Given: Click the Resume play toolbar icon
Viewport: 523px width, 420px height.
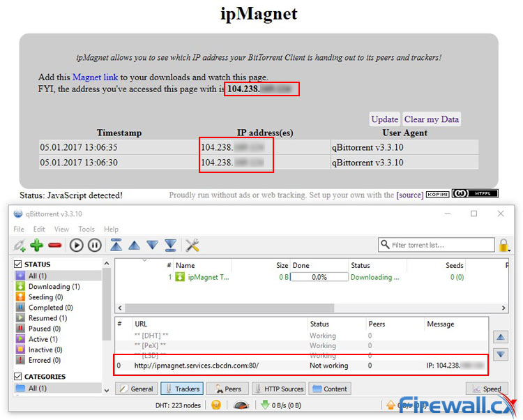Looking at the screenshot, I should pos(77,245).
